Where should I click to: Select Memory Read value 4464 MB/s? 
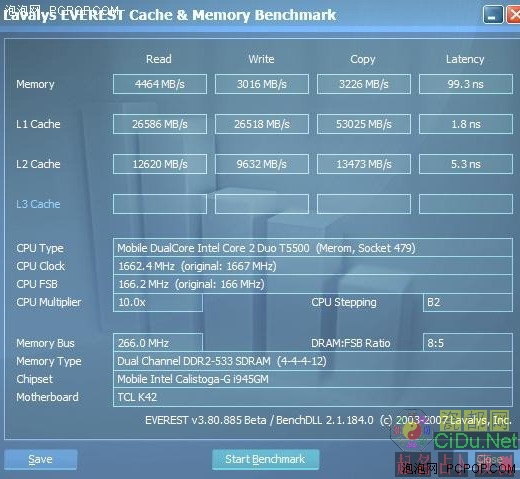click(x=160, y=84)
